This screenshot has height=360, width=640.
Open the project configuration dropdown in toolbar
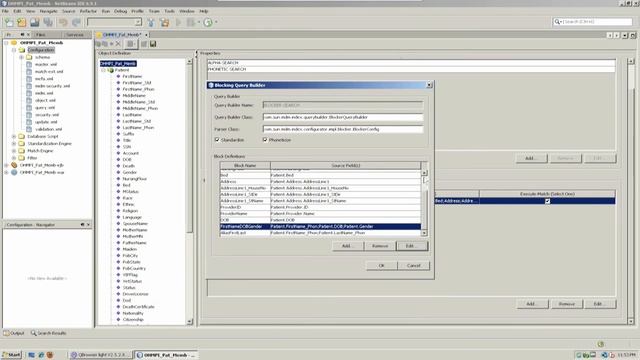pyautogui.click(x=138, y=22)
